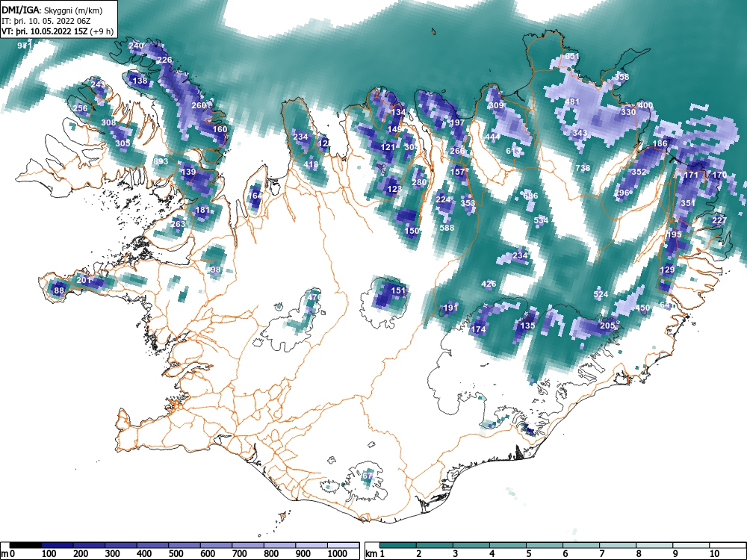Image resolution: width=747 pixels, height=560 pixels.
Task: Click the visibility value 738
Action: pos(583,167)
